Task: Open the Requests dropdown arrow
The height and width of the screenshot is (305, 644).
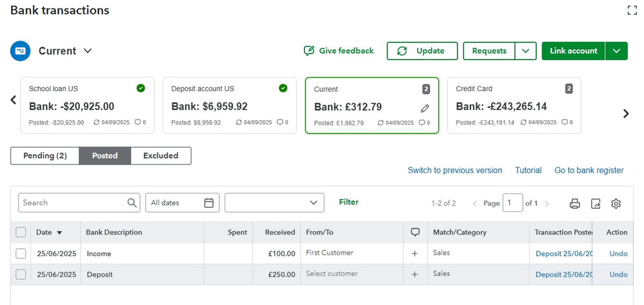Action: point(526,51)
